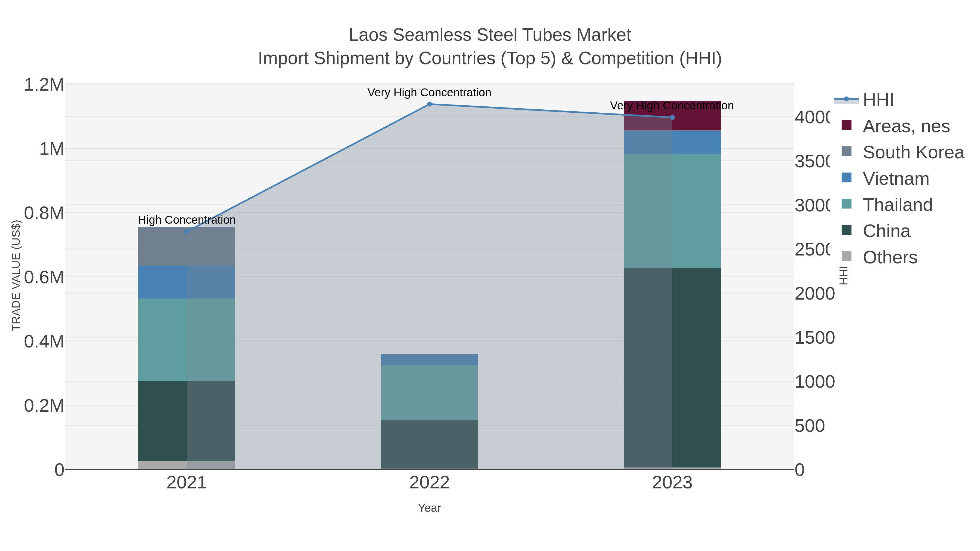The width and height of the screenshot is (980, 551).
Task: Select the South Korea segment of 2021 bar
Action: [x=186, y=247]
